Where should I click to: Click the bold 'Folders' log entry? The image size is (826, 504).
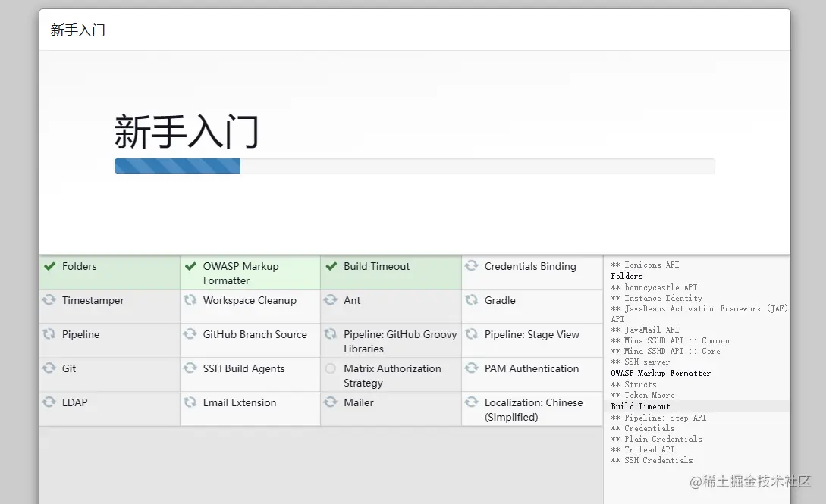pyautogui.click(x=627, y=276)
